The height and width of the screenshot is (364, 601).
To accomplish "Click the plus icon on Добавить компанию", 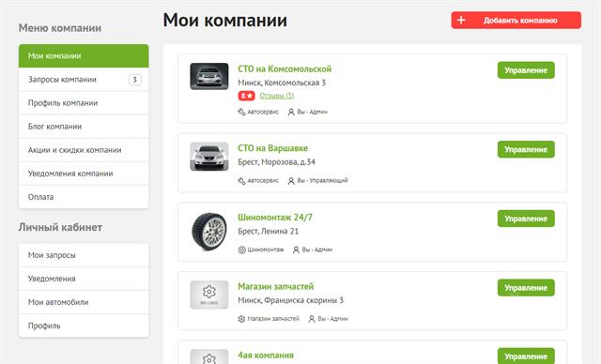I will (461, 21).
